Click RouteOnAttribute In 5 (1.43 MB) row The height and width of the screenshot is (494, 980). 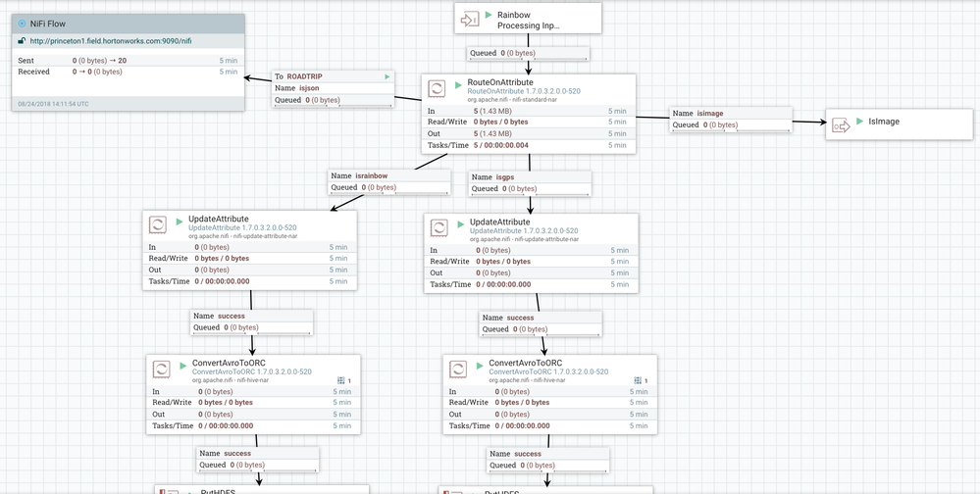tap(529, 111)
